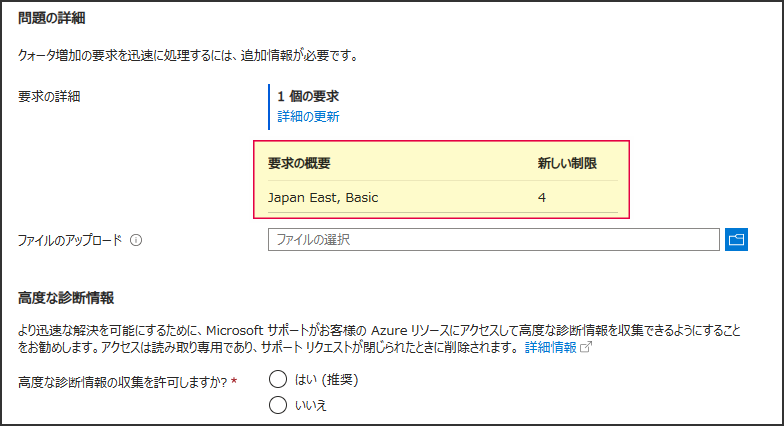
Task: Click the 要求の概要 column header
Action: tap(299, 164)
